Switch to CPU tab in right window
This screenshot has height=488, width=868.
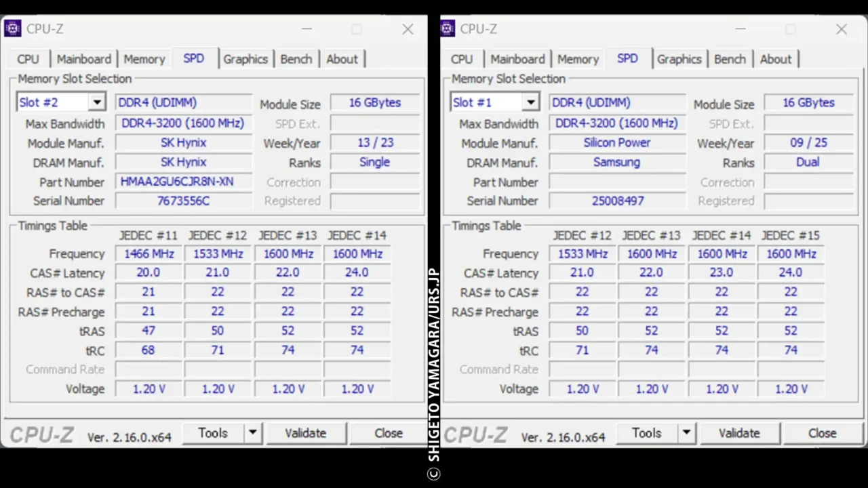coord(462,59)
